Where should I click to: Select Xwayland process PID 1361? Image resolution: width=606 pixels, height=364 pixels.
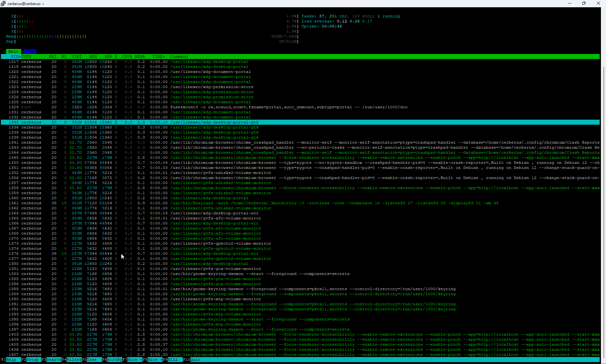300,203
